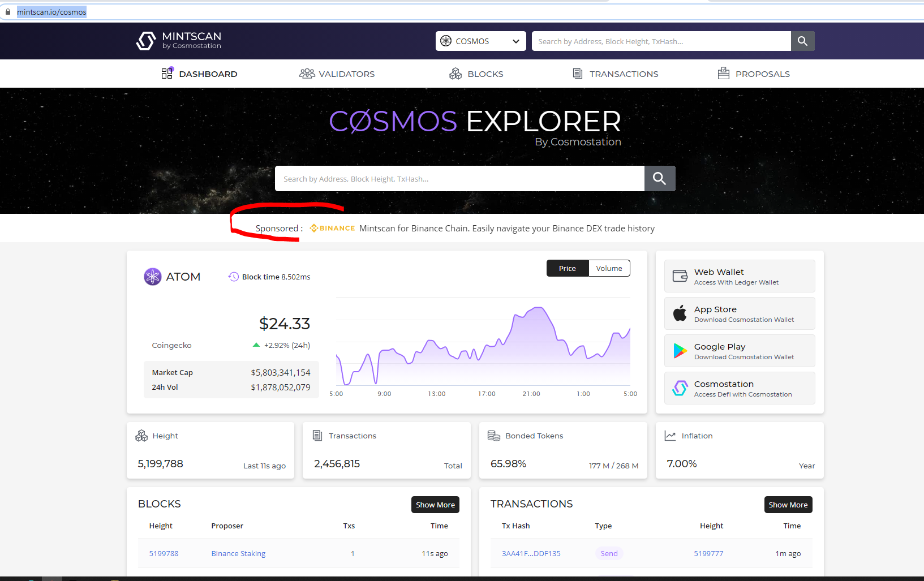The height and width of the screenshot is (581, 924).
Task: Click the Bonded Tokens coins icon
Action: (494, 436)
